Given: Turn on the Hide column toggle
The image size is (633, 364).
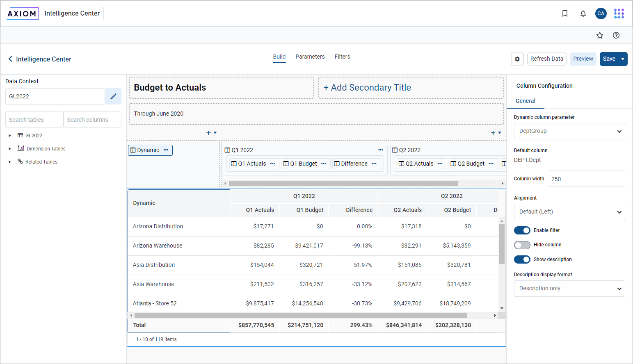Looking at the screenshot, I should point(522,245).
